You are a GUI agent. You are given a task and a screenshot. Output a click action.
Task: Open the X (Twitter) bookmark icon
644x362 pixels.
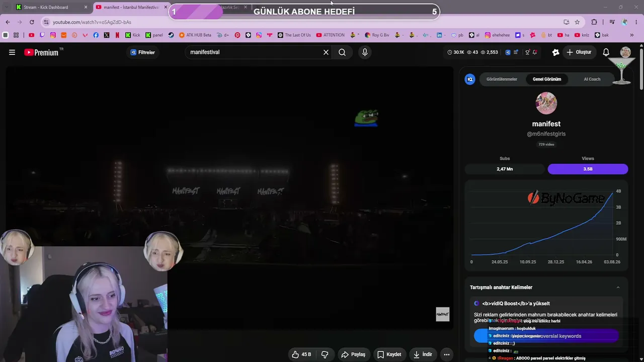107,35
